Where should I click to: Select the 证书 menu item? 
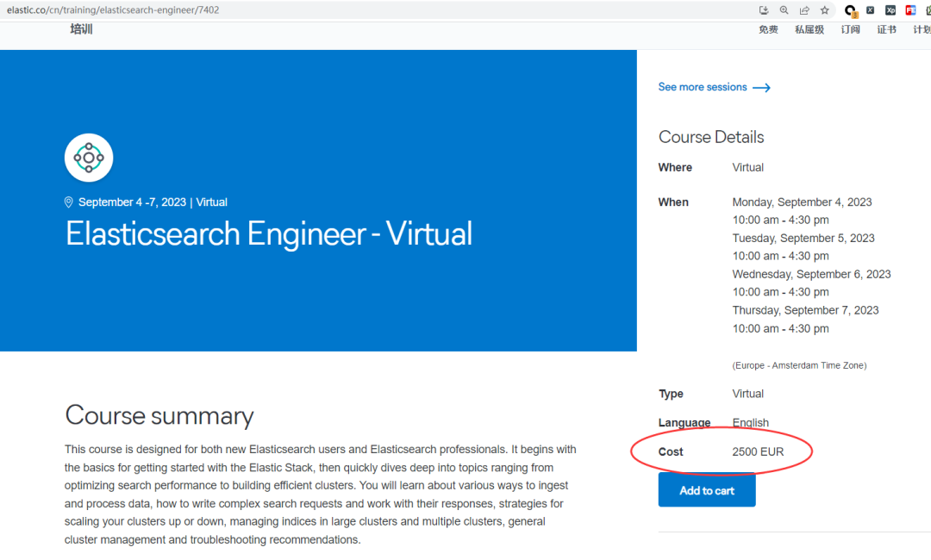[886, 29]
